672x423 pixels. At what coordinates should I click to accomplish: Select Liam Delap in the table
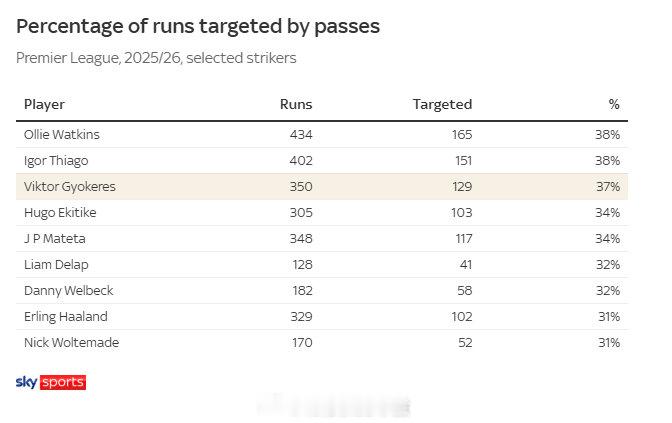click(x=56, y=264)
